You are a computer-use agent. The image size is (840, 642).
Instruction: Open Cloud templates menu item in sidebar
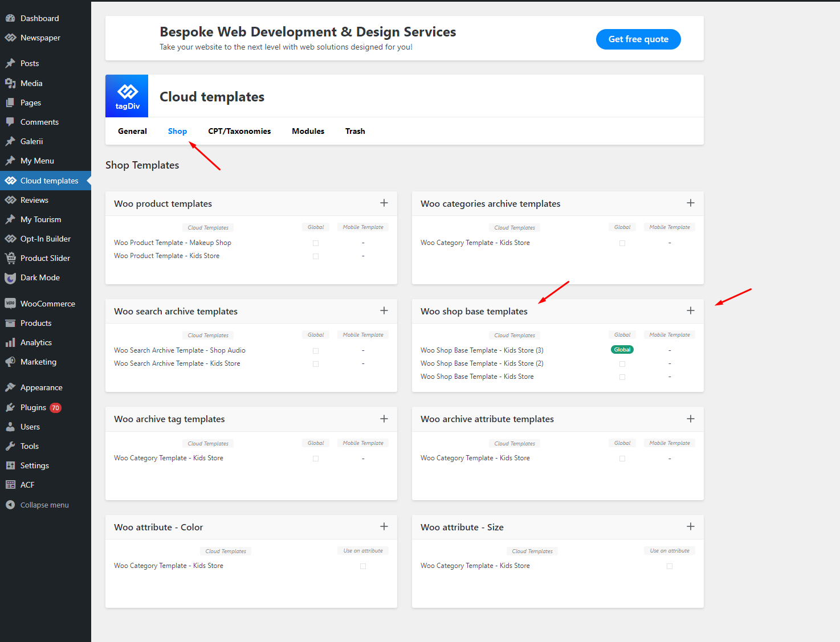click(46, 181)
